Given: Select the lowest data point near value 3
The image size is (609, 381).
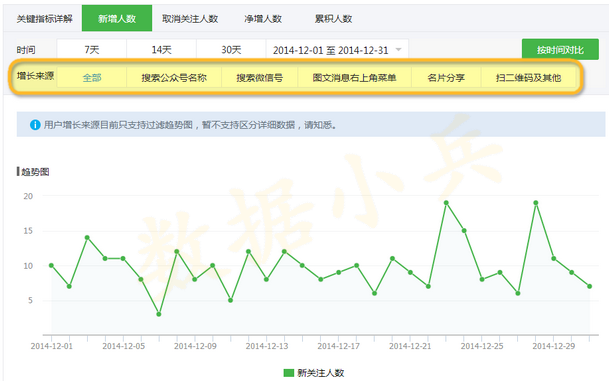Looking at the screenshot, I should tap(159, 314).
